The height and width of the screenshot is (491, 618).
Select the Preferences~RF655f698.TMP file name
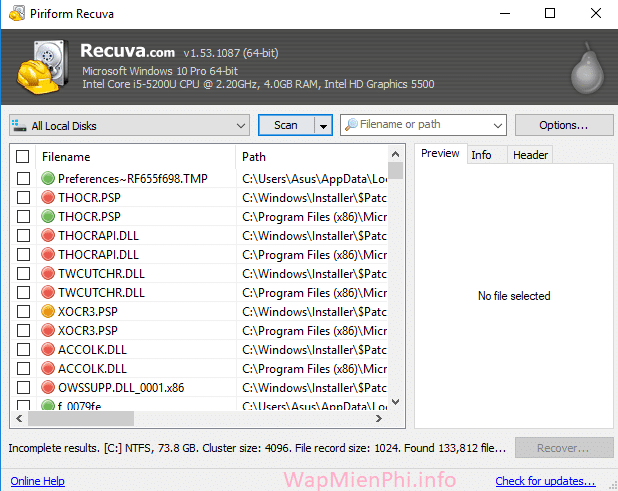[x=133, y=179]
